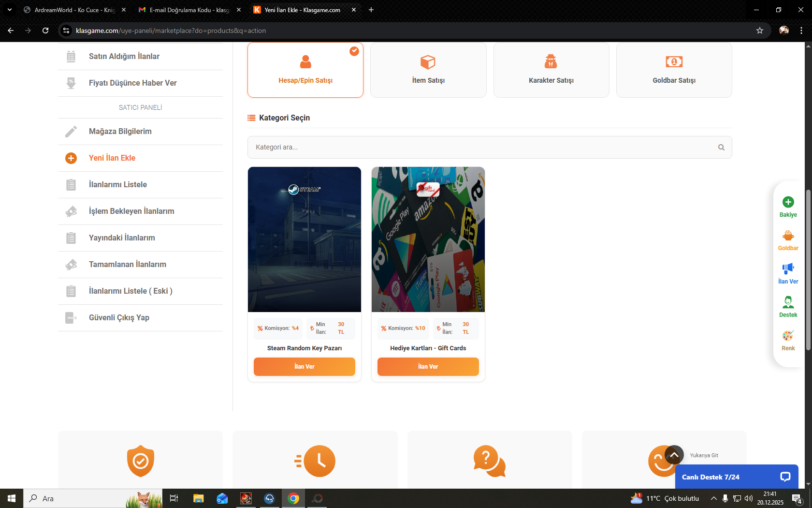The width and height of the screenshot is (812, 508).
Task: Select İtem Satışı listing type
Action: point(428,70)
